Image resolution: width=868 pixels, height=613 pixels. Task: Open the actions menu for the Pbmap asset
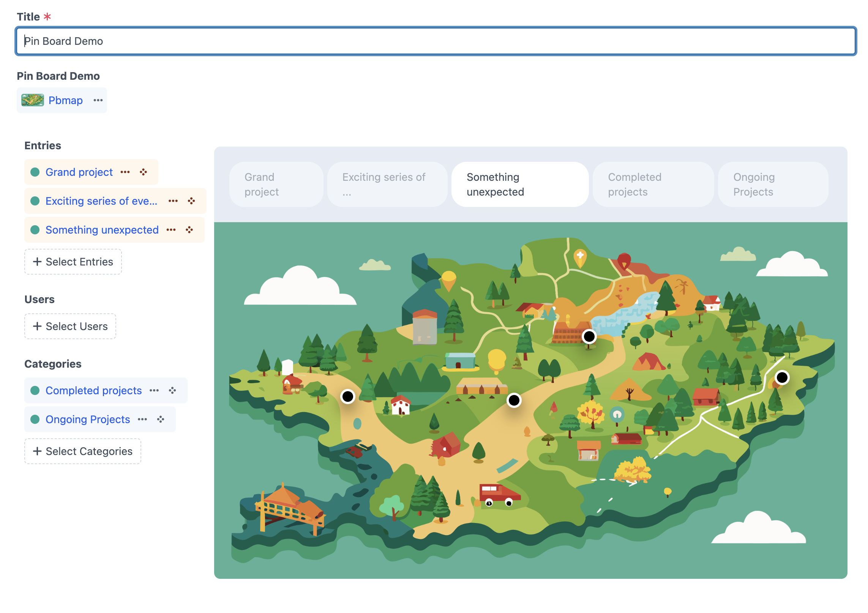tap(98, 100)
